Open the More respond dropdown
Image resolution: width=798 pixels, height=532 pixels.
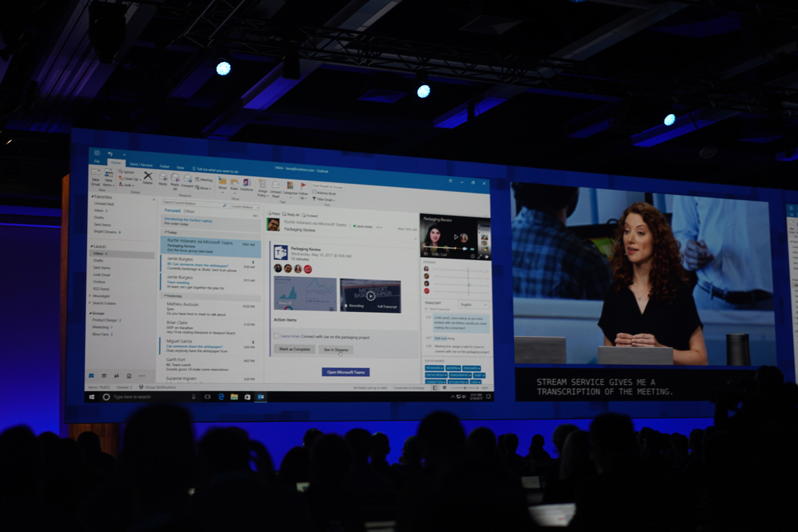203,188
